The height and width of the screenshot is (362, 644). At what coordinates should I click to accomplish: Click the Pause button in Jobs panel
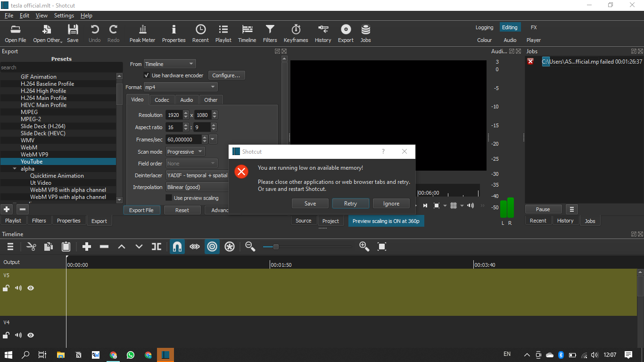click(x=543, y=209)
